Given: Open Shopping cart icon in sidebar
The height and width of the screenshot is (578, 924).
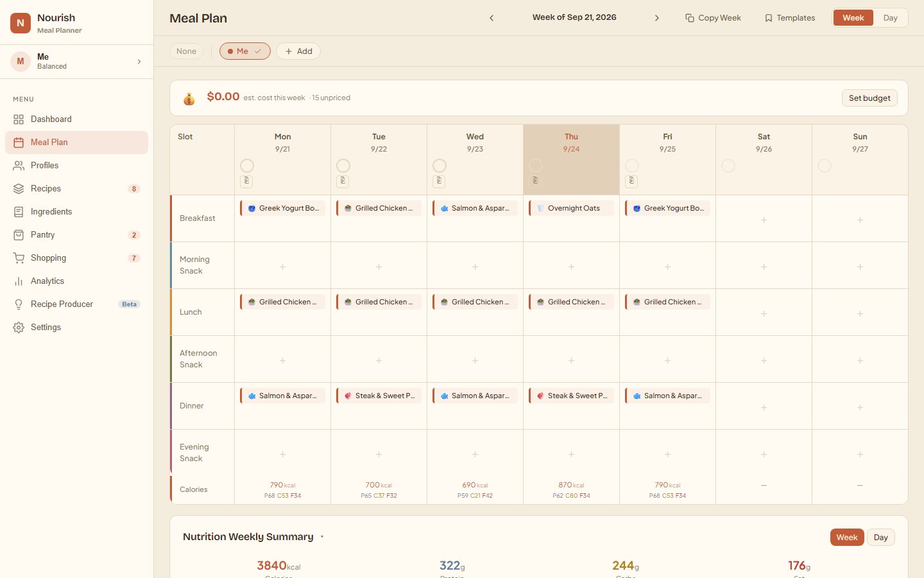Looking at the screenshot, I should [19, 258].
